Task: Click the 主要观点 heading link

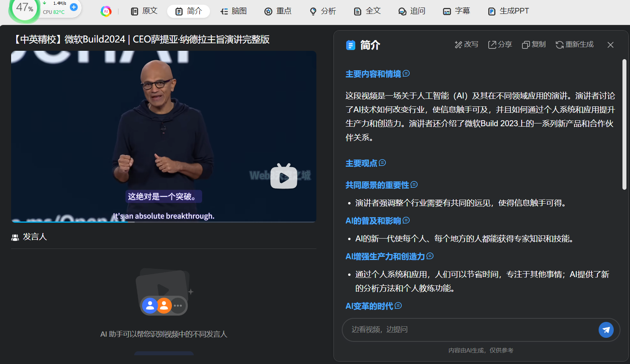Action: [361, 163]
